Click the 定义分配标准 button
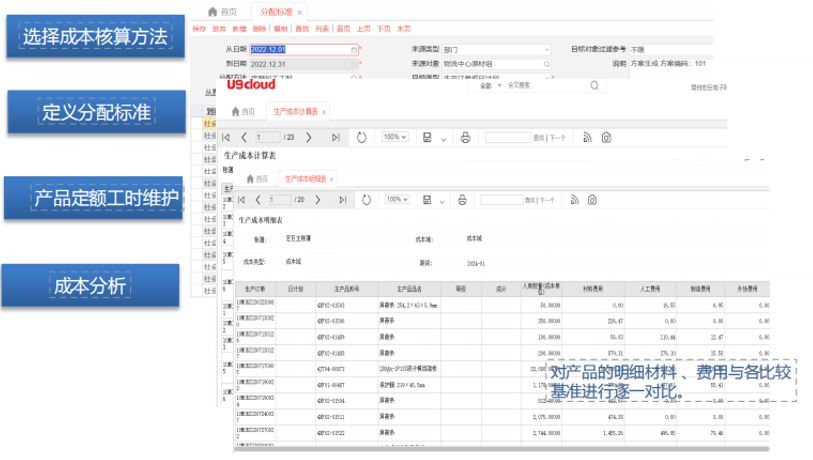Viewport: 813px width, 460px height. coord(95,111)
